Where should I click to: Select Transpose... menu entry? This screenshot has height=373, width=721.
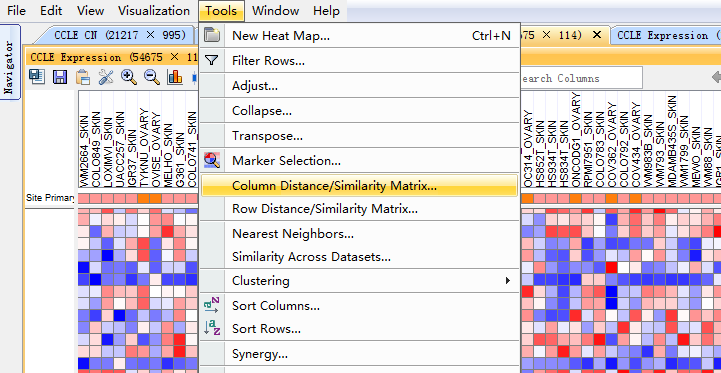tap(360, 136)
